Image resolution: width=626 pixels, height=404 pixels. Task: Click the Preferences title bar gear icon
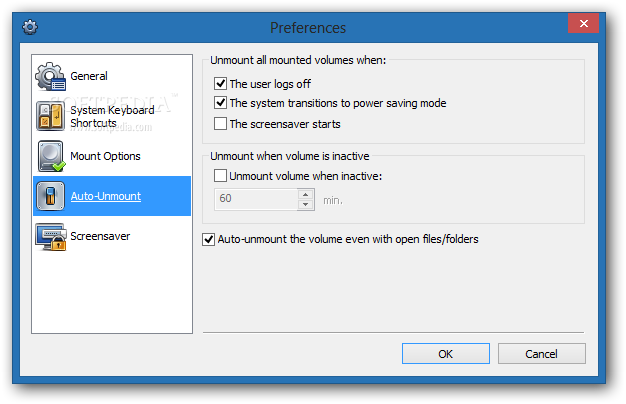[x=30, y=27]
